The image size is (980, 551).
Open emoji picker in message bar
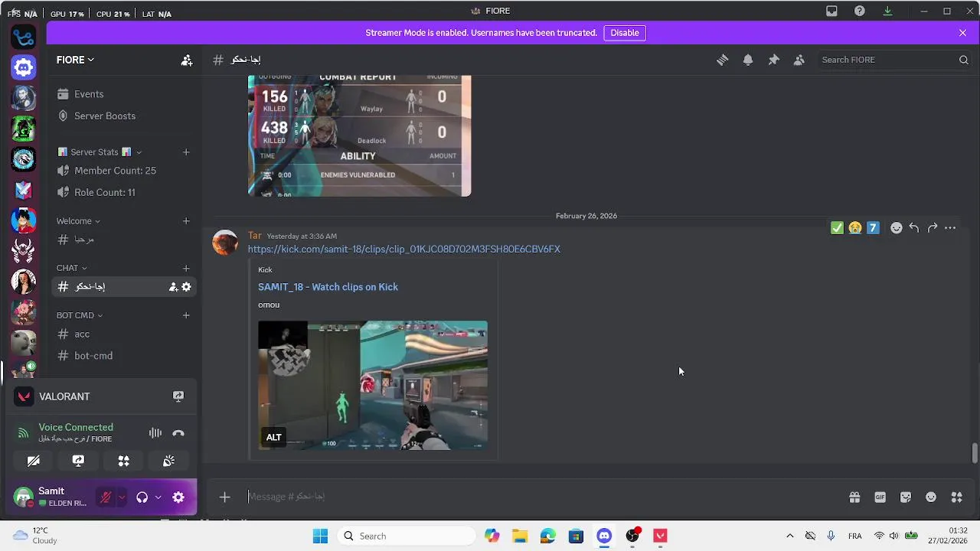pyautogui.click(x=931, y=497)
